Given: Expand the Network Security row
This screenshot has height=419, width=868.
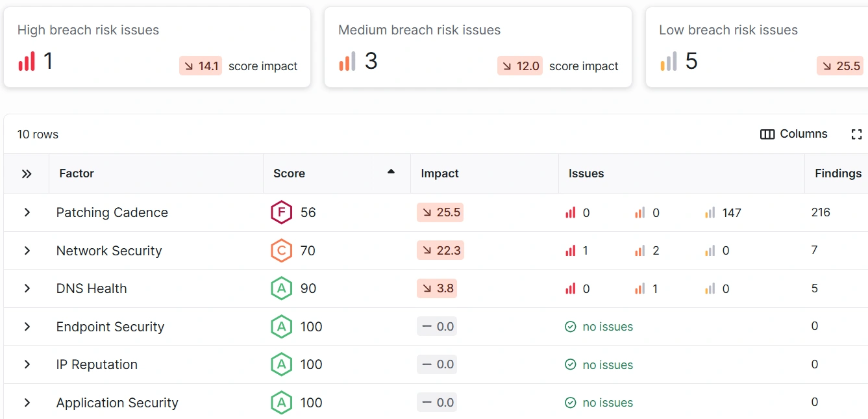Looking at the screenshot, I should point(27,251).
